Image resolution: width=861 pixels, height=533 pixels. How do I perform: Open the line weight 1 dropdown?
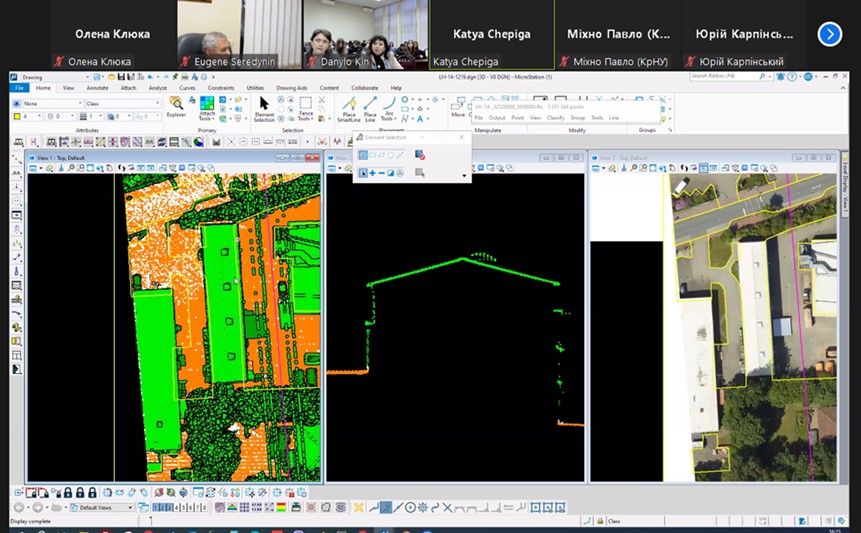91,116
